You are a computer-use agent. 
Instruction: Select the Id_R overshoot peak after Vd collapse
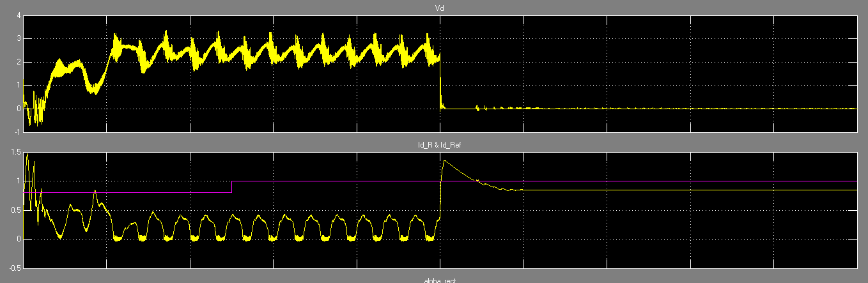444,161
